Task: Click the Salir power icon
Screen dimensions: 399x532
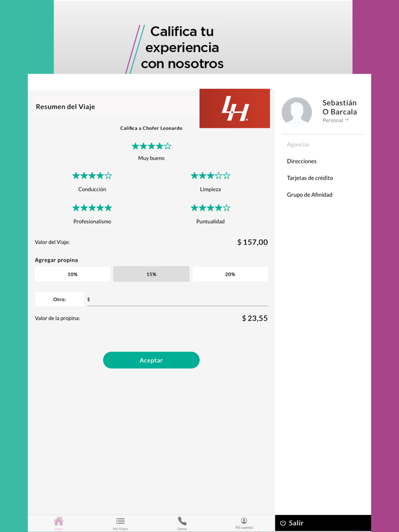Action: 283,523
